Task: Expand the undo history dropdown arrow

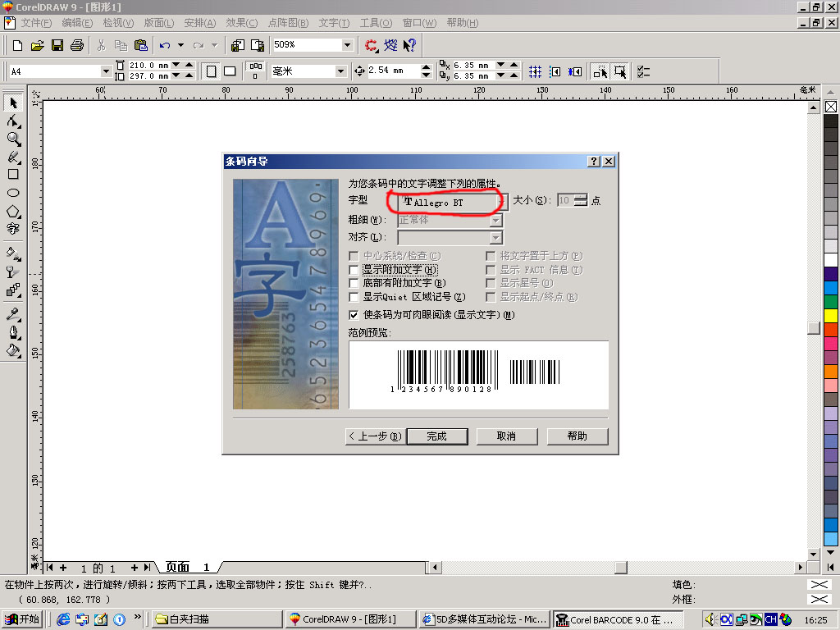Action: click(x=180, y=46)
